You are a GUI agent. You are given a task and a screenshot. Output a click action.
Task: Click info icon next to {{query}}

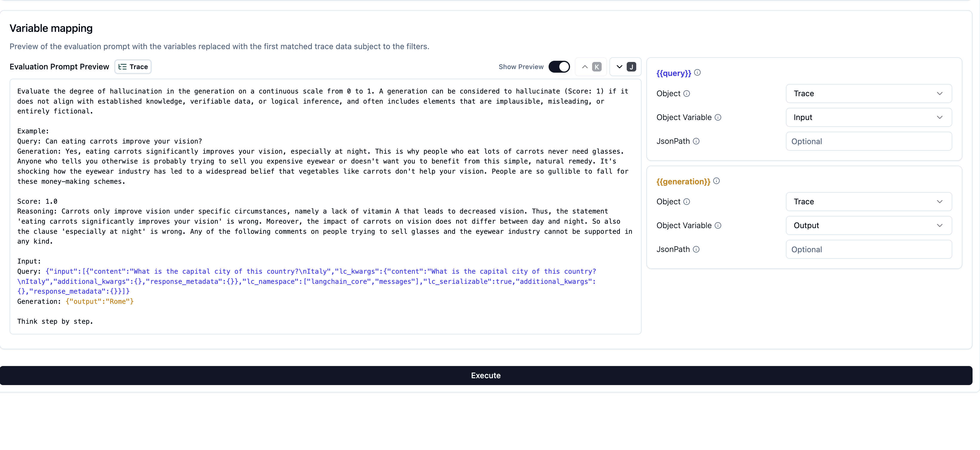pos(697,73)
